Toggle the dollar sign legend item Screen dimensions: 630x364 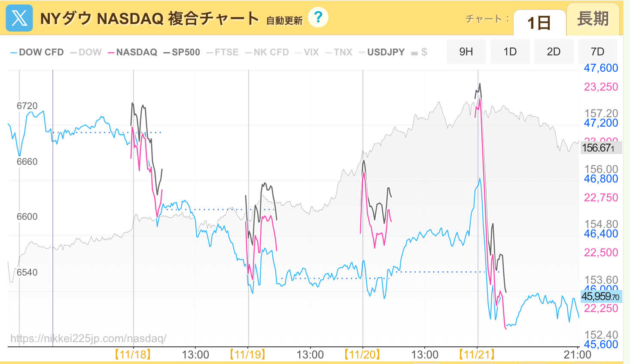coord(420,52)
